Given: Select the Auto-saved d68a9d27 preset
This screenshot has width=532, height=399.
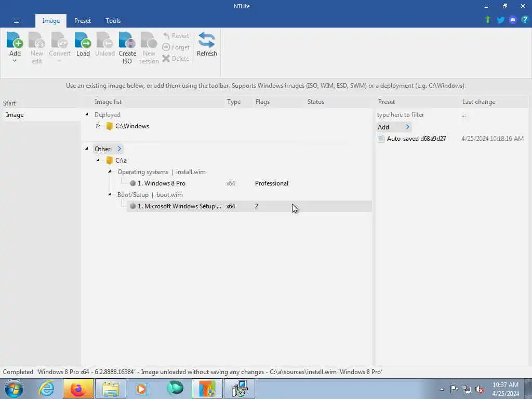Looking at the screenshot, I should point(416,139).
